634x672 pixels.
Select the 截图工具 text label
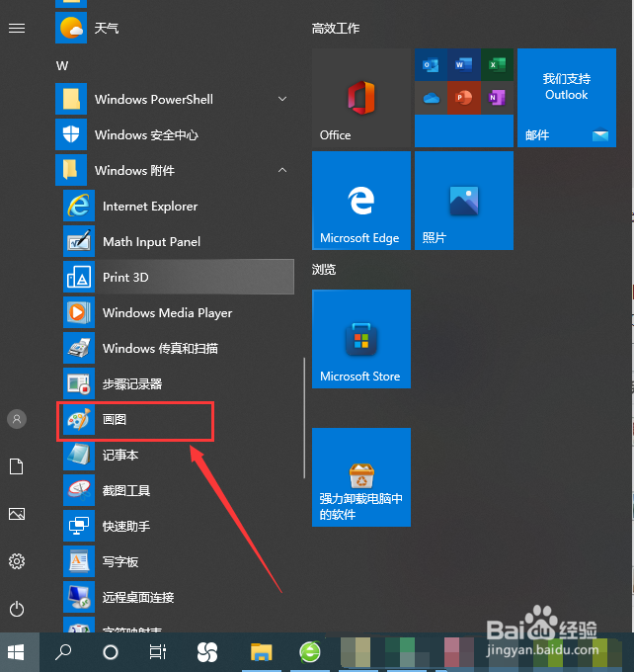click(x=126, y=490)
